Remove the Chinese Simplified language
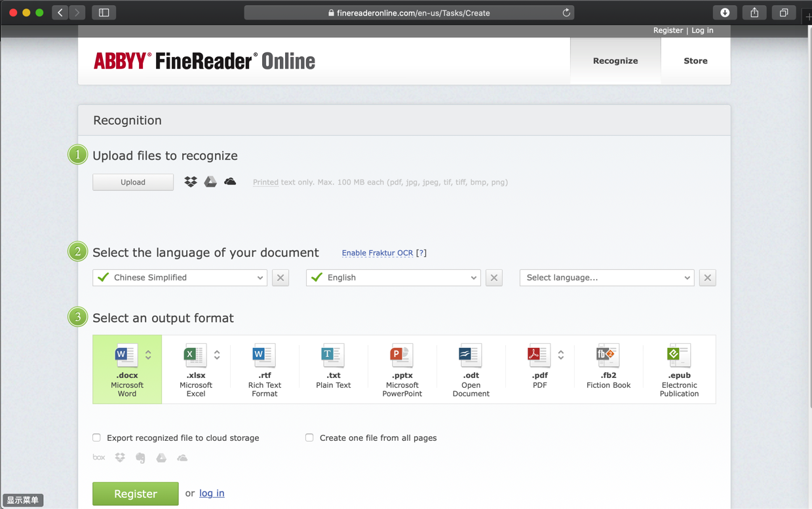The width and height of the screenshot is (812, 509). click(x=280, y=278)
